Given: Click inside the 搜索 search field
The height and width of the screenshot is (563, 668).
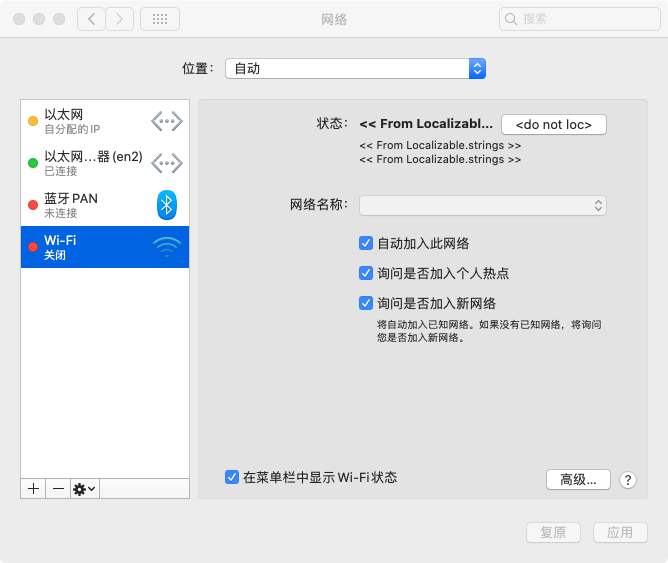Looking at the screenshot, I should [x=580, y=19].
